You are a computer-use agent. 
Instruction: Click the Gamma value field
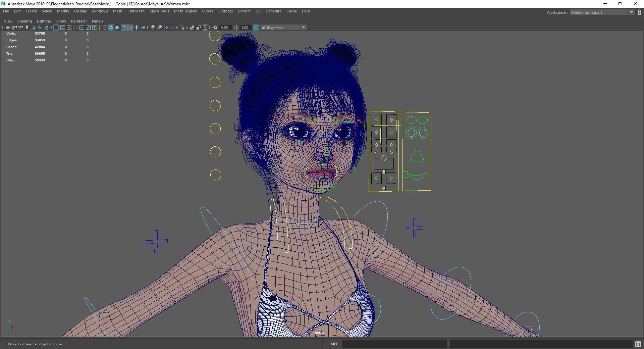click(245, 28)
